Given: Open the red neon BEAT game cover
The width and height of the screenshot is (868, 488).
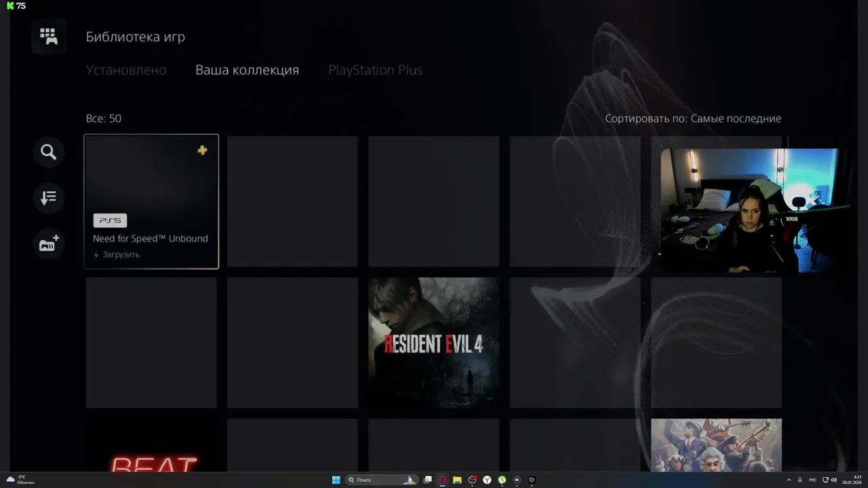Looking at the screenshot, I should pos(151,445).
